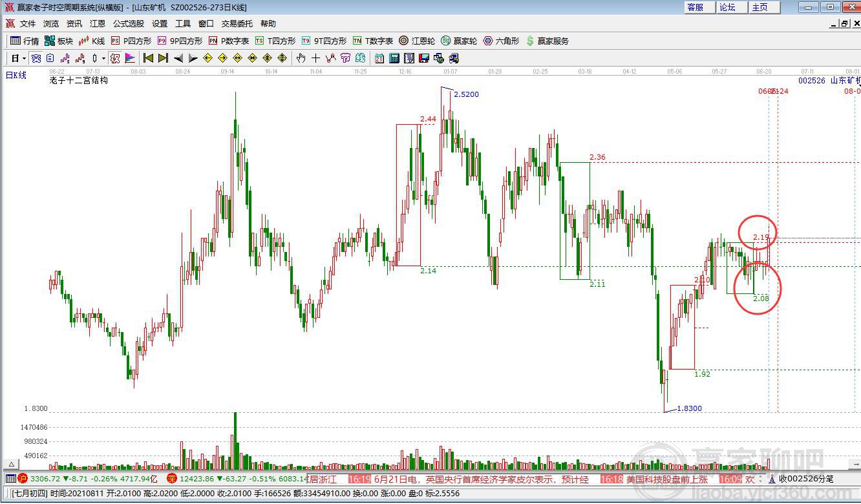Viewport: 861px width, 504px height.
Task: Click the yellow diamond left-arrow icon
Action: pos(207,58)
